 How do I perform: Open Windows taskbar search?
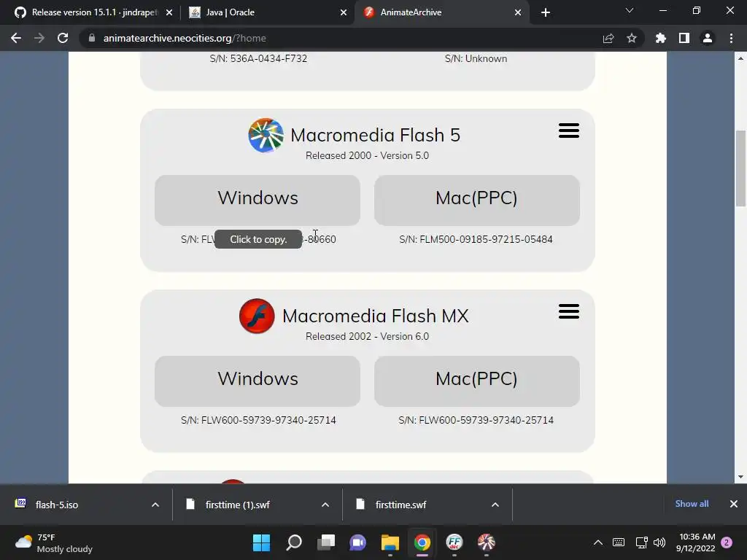294,542
